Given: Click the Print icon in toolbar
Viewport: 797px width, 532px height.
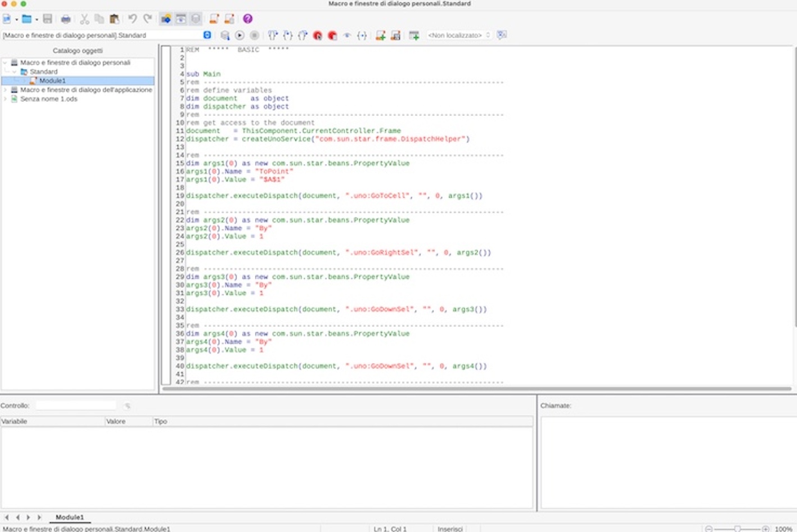Looking at the screenshot, I should point(66,19).
